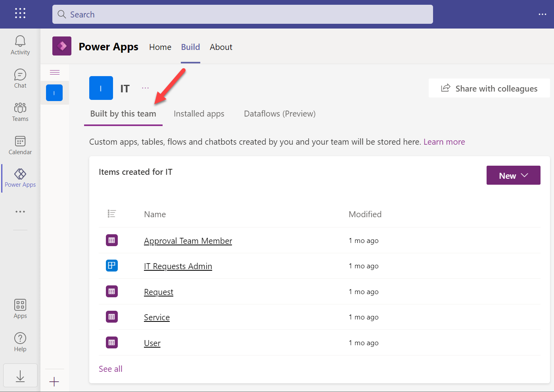Click See all items link
554x392 pixels.
[x=111, y=369]
